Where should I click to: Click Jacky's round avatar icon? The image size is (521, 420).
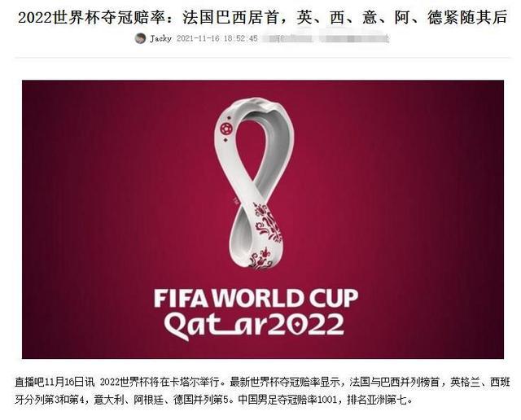point(140,38)
